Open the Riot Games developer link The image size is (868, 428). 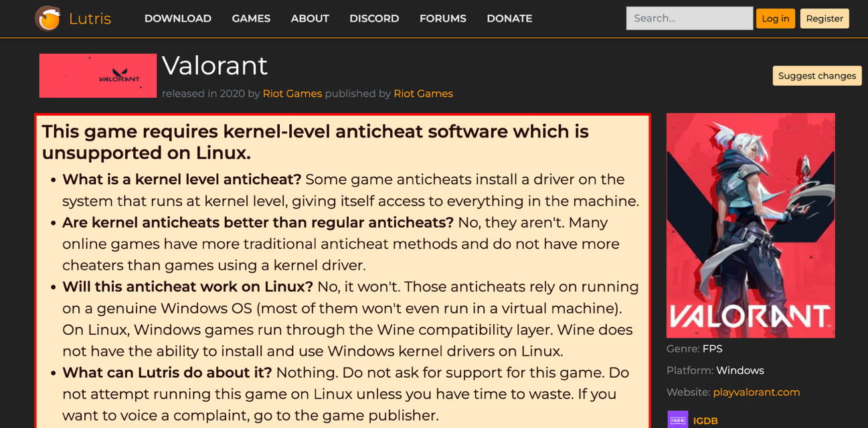click(292, 94)
